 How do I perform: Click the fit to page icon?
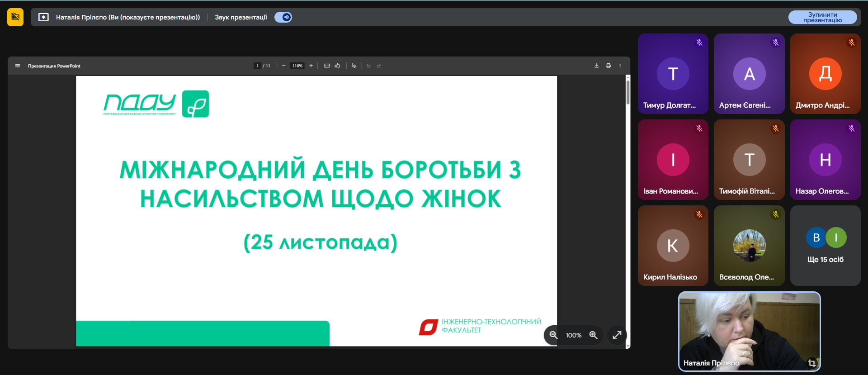(x=327, y=66)
